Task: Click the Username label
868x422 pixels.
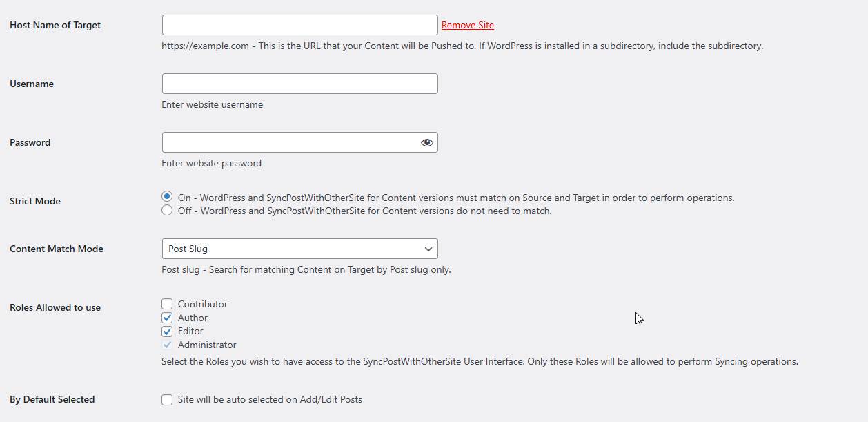Action: pyautogui.click(x=32, y=84)
